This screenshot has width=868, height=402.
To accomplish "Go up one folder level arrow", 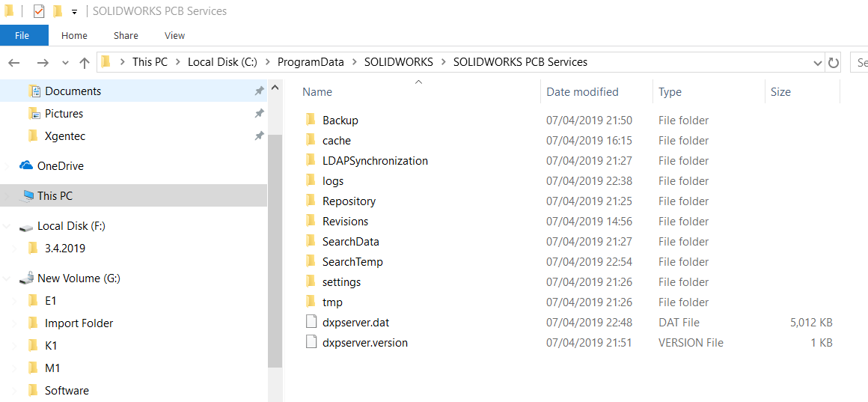I will pyautogui.click(x=85, y=63).
